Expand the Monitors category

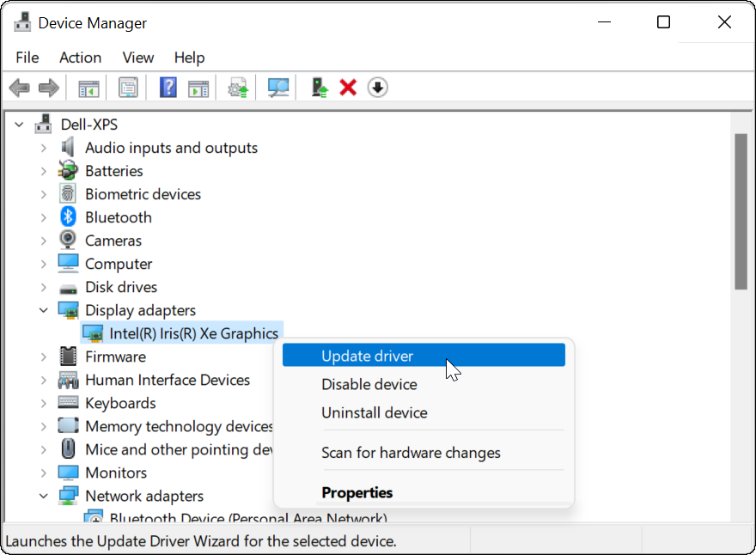[x=44, y=472]
